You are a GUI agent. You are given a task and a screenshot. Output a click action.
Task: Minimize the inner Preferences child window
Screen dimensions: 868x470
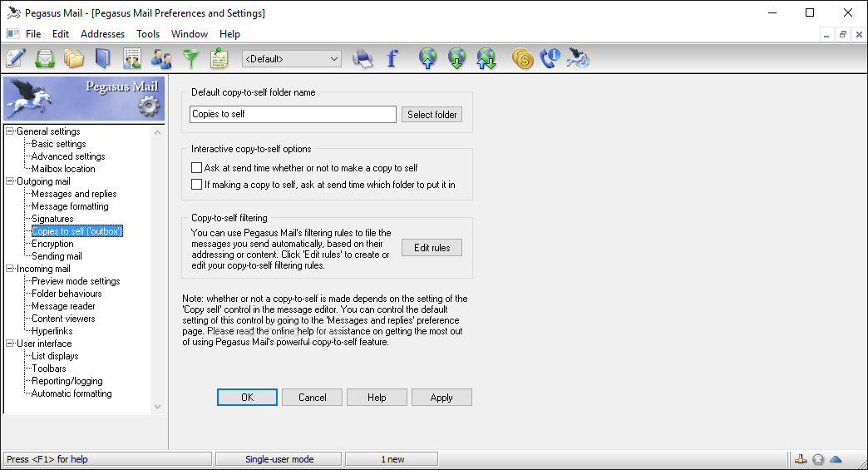[826, 34]
